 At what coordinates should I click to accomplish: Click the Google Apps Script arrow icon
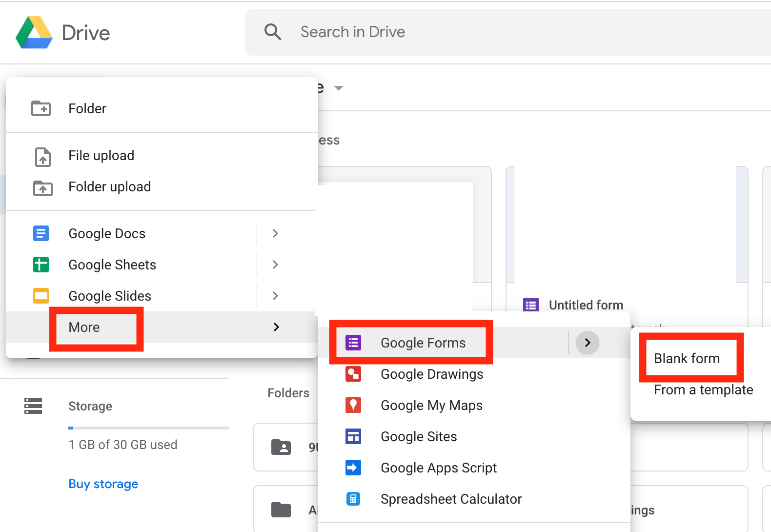[353, 468]
